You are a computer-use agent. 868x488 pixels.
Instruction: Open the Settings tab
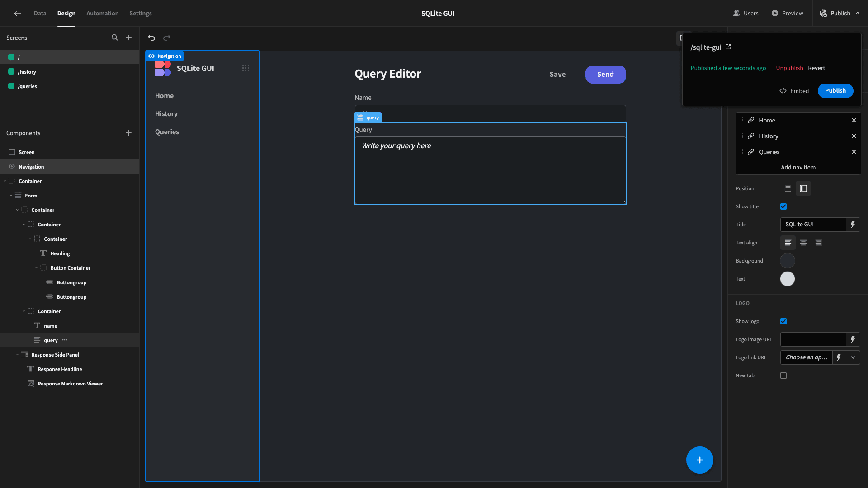tap(141, 14)
